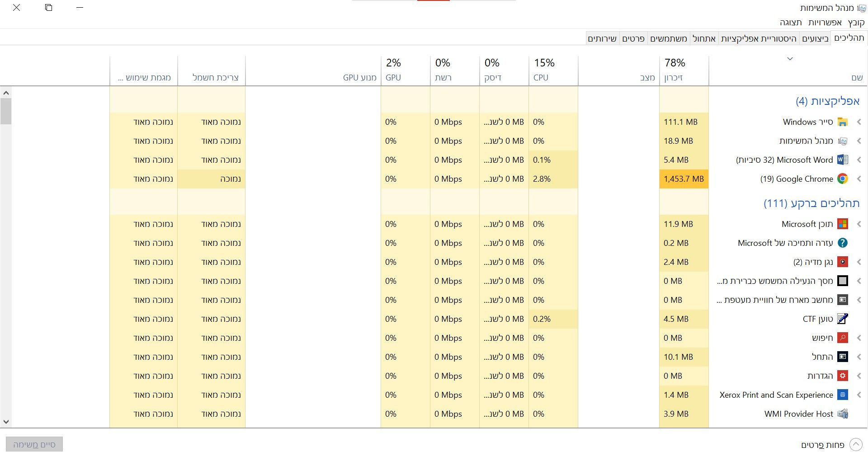This screenshot has width=868, height=461.
Task: Click the Start process black icon
Action: click(842, 357)
